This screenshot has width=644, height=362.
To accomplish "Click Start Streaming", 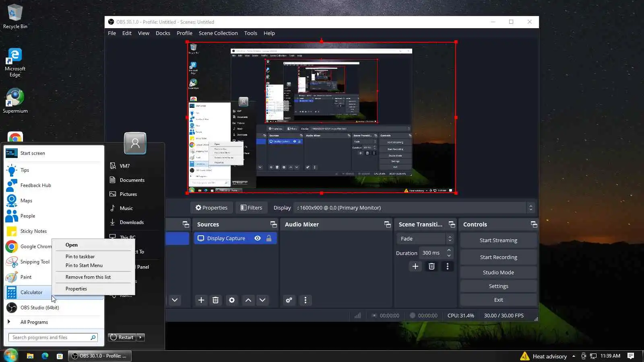I will (498, 240).
